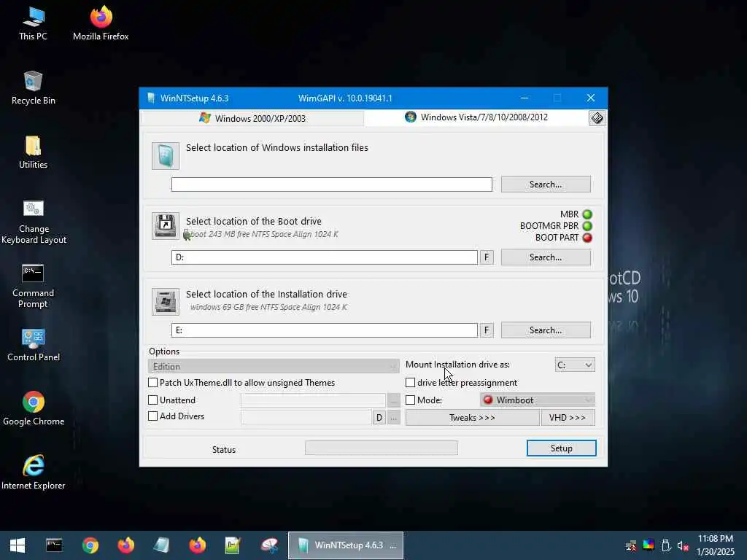Open VHD >>> menu

[x=568, y=418]
